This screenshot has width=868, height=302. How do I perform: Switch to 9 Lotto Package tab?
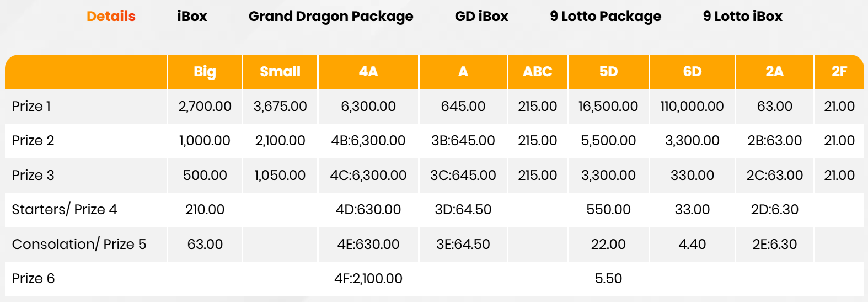point(606,17)
